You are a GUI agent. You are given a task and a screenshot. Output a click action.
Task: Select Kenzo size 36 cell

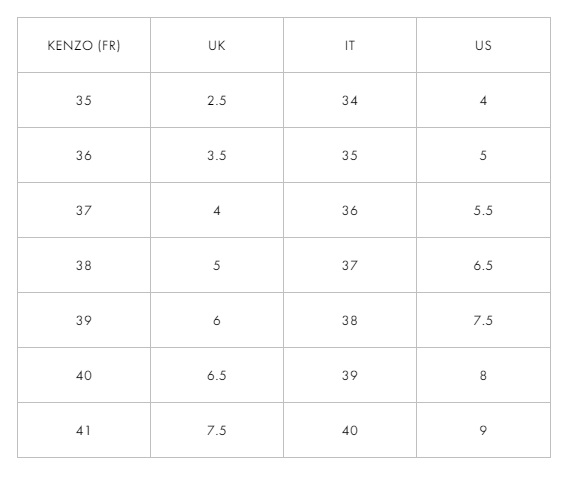(84, 155)
